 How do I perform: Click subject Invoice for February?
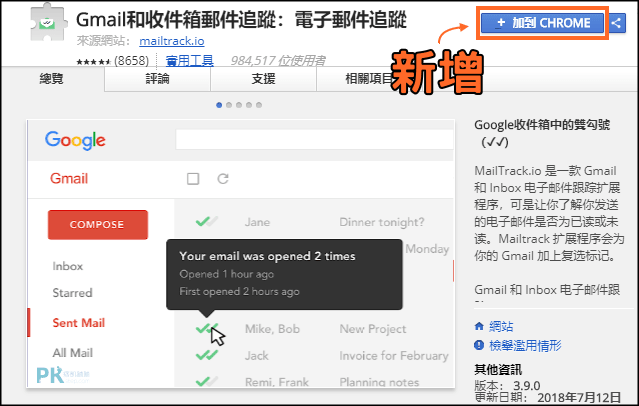(x=394, y=355)
